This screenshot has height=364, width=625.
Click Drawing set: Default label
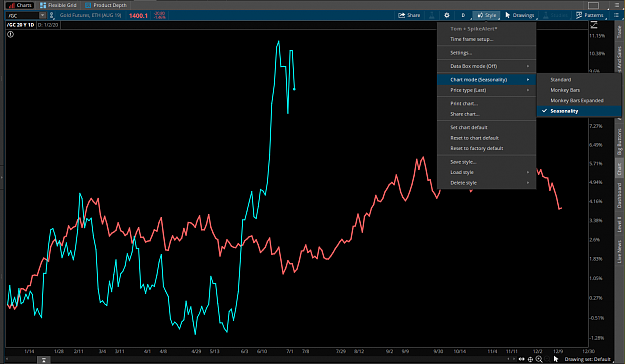(x=588, y=359)
